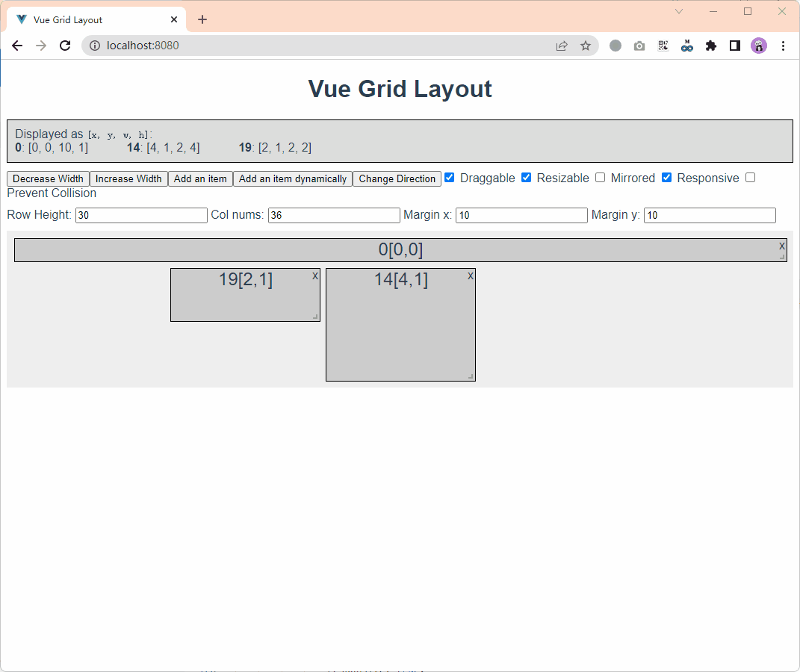Focus the Row Height input field
Screen dimensions: 800x672
tap(141, 215)
